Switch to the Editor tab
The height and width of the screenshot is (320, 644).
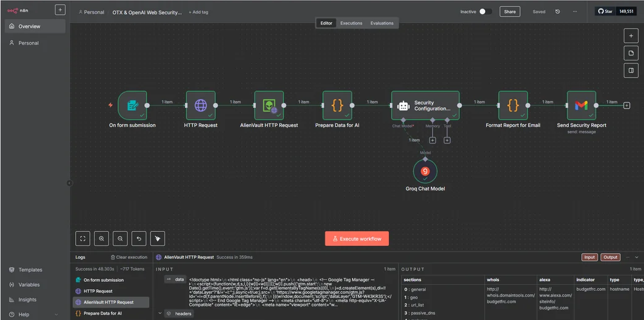click(326, 23)
